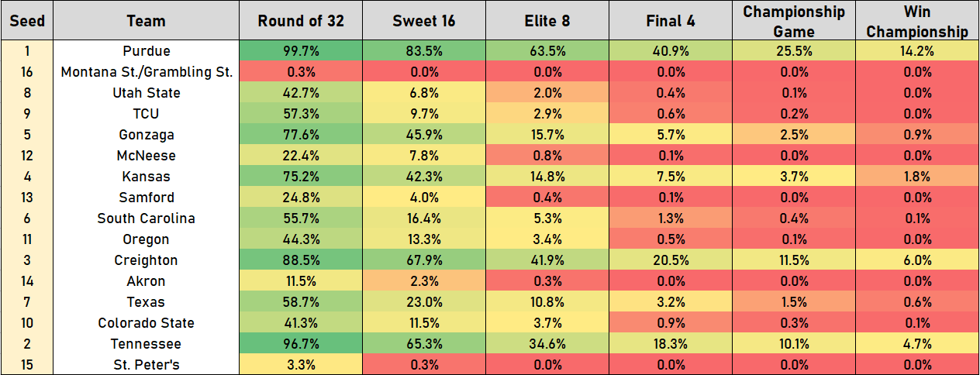
Task: Select the seed 16 cell
Action: pos(27,72)
